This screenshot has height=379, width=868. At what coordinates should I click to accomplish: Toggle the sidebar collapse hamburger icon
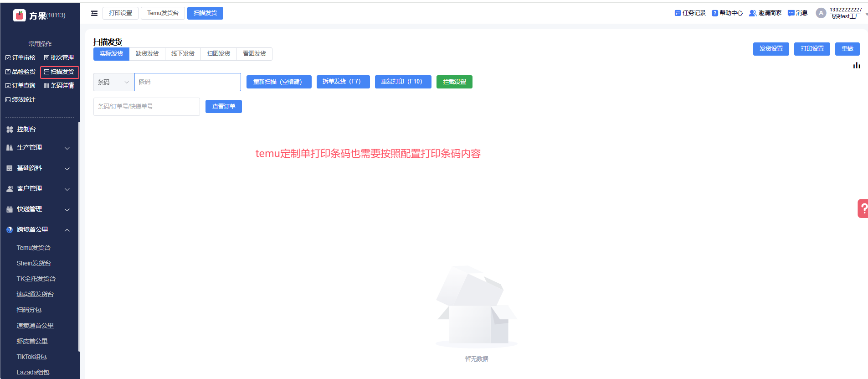[94, 13]
